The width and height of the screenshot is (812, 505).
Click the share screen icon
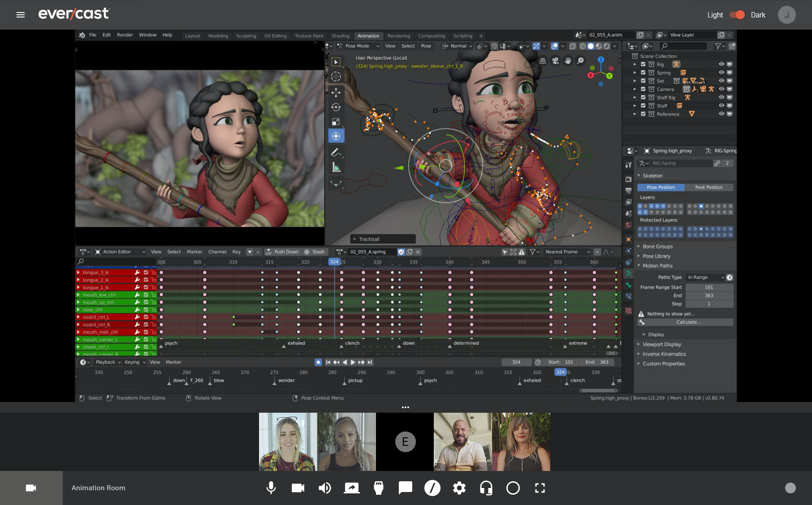pos(352,488)
